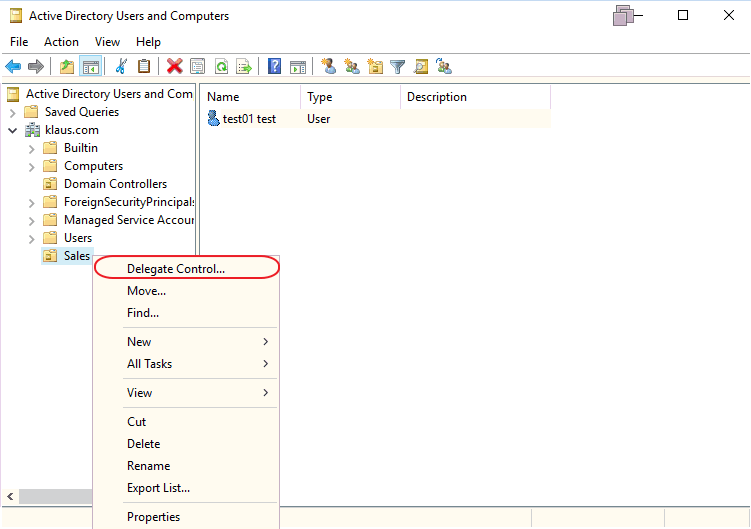Expand the Builtin container node
This screenshot has width=751, height=529.
(32, 148)
